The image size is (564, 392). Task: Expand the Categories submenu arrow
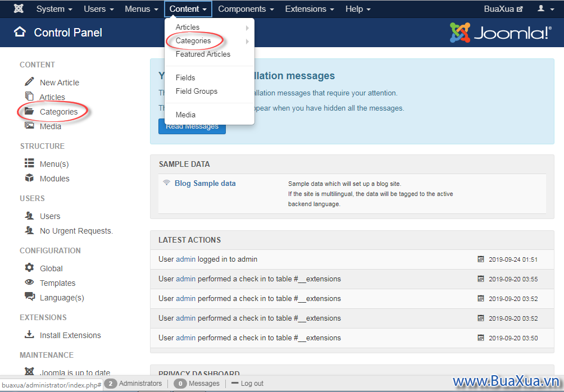[x=247, y=42]
